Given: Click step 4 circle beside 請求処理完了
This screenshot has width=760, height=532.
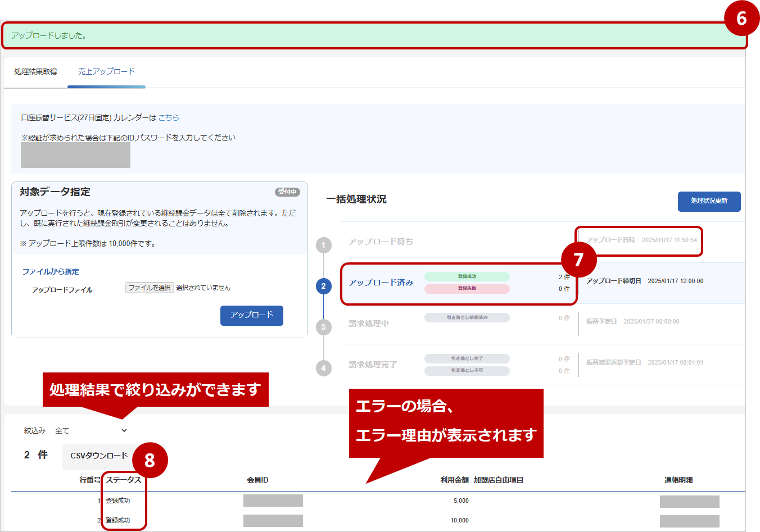Looking at the screenshot, I should coord(323,368).
